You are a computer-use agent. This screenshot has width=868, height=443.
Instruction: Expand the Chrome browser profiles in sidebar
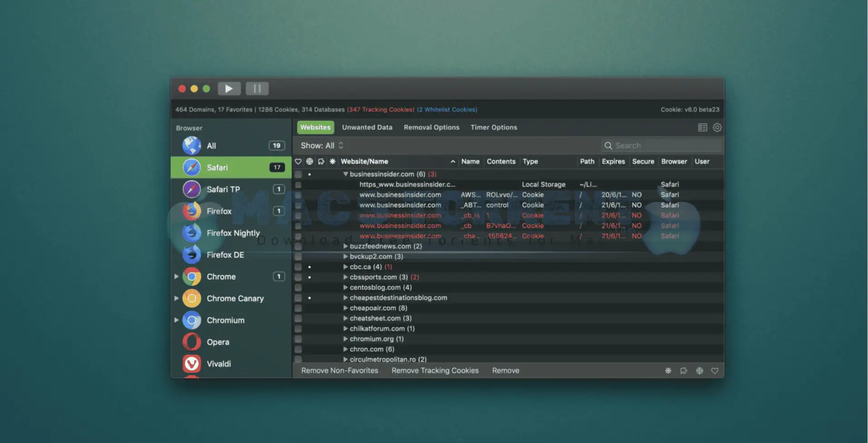point(176,276)
